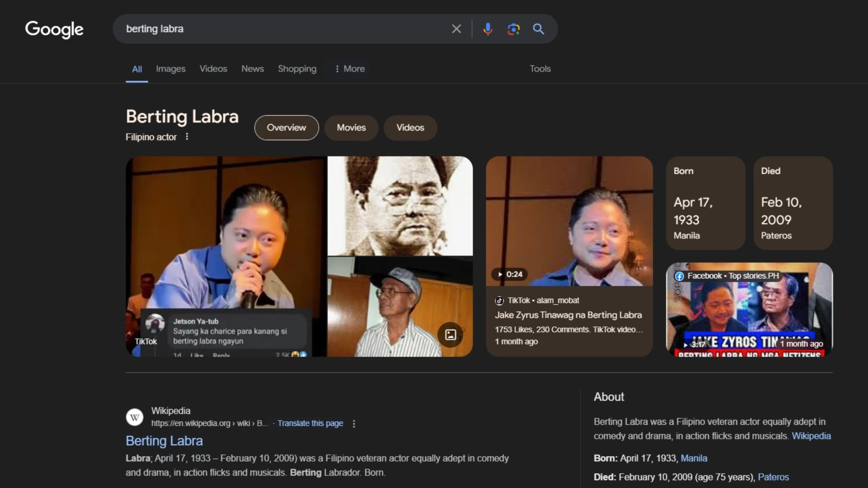Click Translate this page link

(x=310, y=423)
